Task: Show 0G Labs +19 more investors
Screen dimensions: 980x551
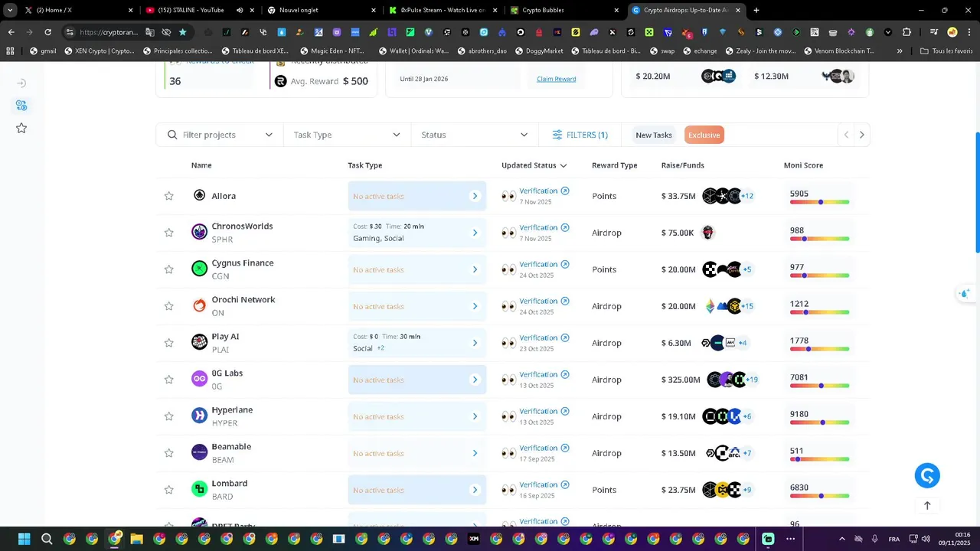Action: click(752, 380)
